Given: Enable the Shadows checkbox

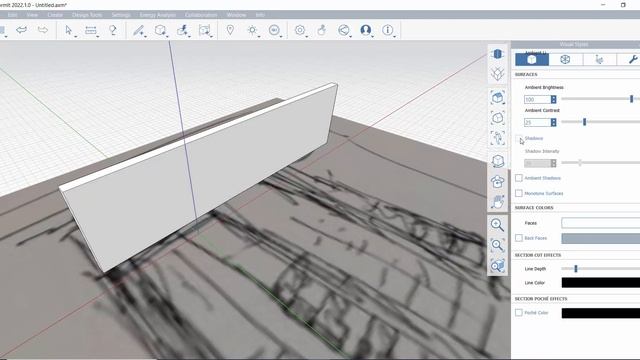Looking at the screenshot, I should (519, 138).
